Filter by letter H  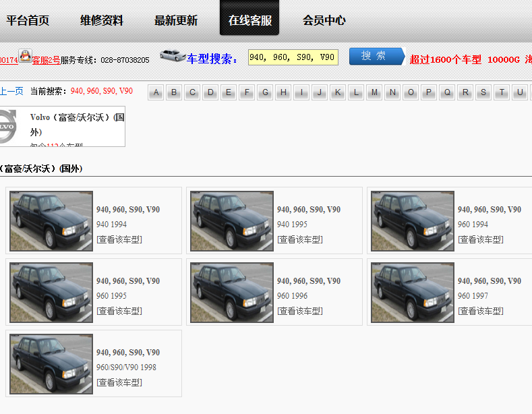(283, 92)
